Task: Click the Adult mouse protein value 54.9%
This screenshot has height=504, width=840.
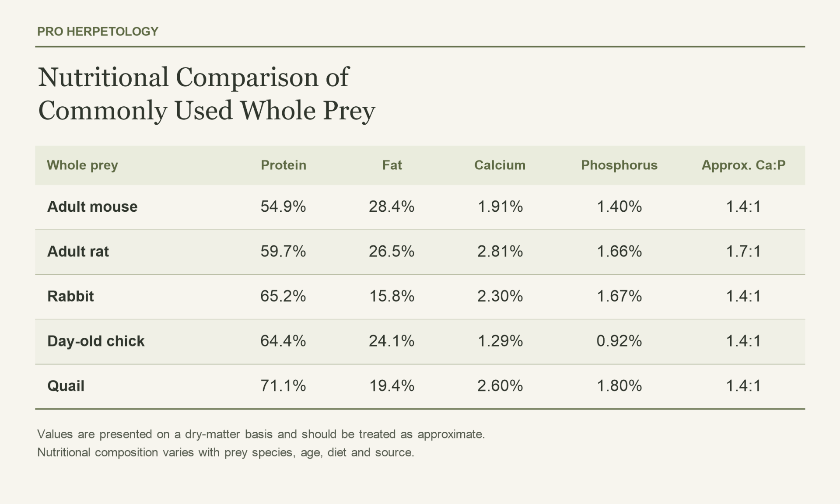Action: tap(283, 206)
